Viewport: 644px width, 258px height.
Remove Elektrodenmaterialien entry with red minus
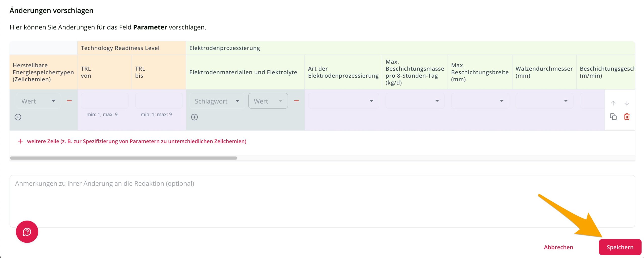coord(296,101)
